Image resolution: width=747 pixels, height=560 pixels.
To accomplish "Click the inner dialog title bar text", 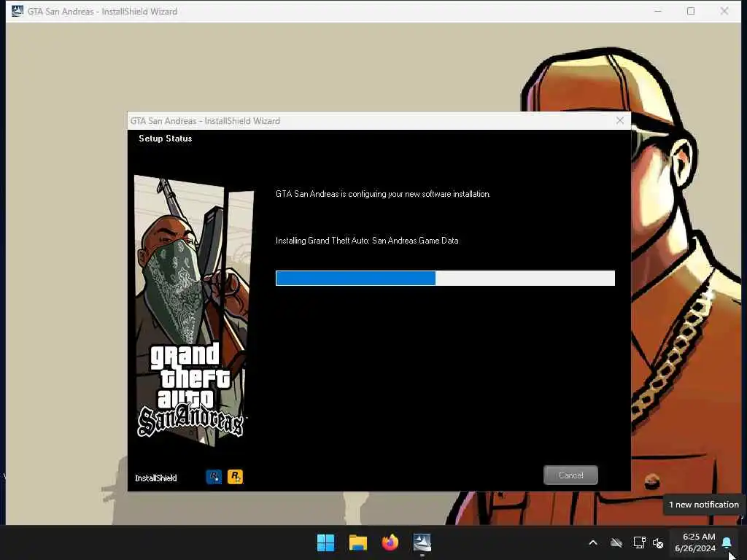I will 205,121.
